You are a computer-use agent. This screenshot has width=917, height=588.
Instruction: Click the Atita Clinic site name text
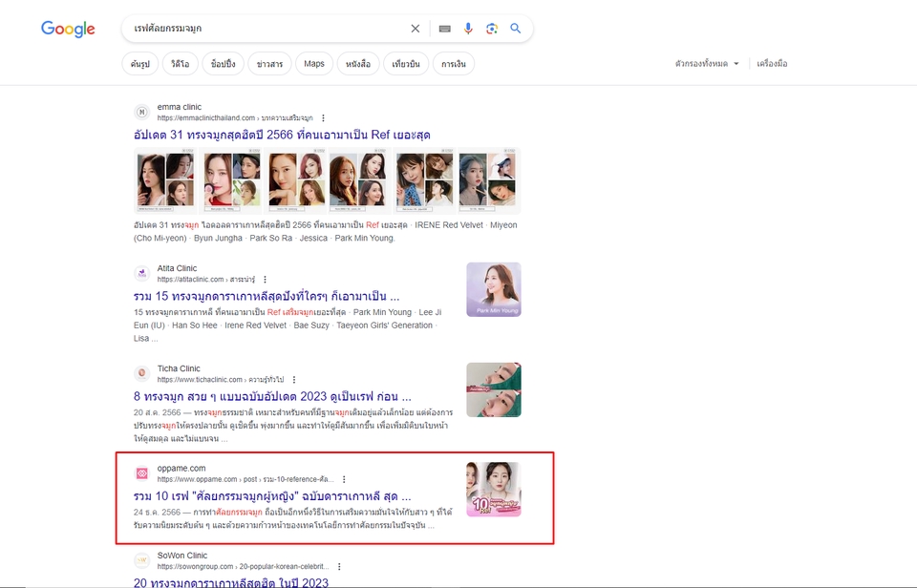[x=177, y=268]
